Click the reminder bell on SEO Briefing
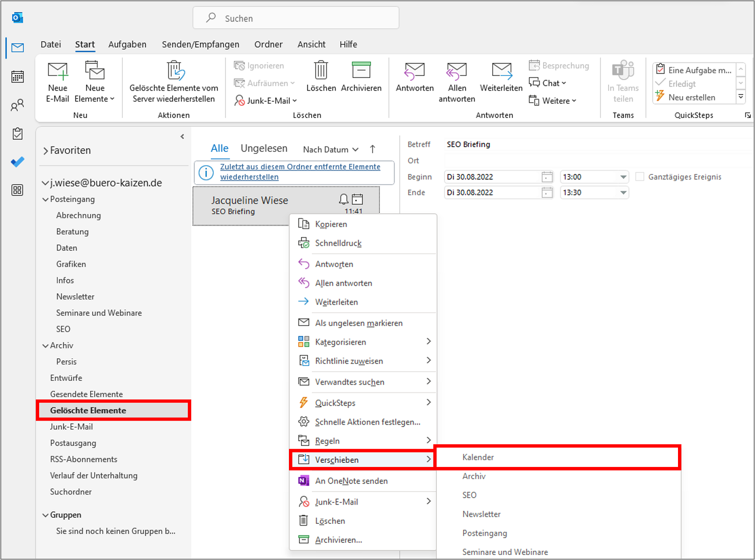Screen dimensions: 755x560 coord(344,199)
